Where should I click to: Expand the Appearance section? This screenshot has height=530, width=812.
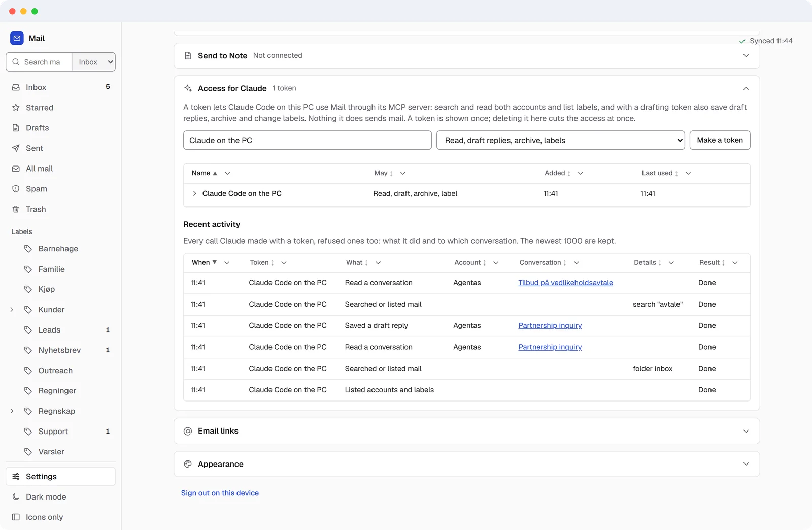[467, 464]
